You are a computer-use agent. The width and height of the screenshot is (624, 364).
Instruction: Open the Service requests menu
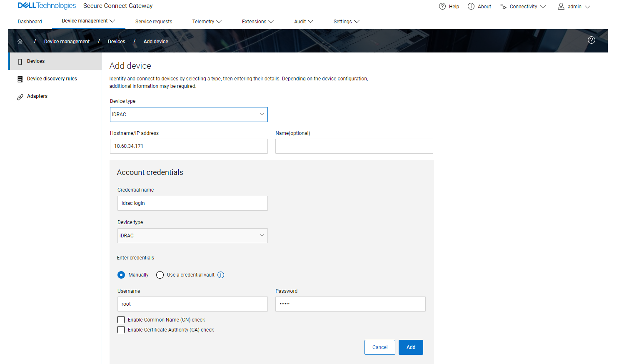click(154, 21)
